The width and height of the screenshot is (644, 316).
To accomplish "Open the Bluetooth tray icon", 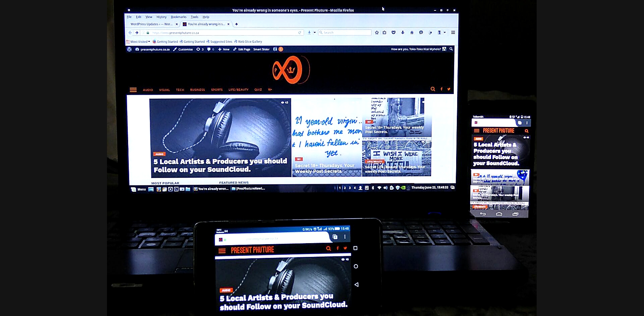I will tap(373, 188).
